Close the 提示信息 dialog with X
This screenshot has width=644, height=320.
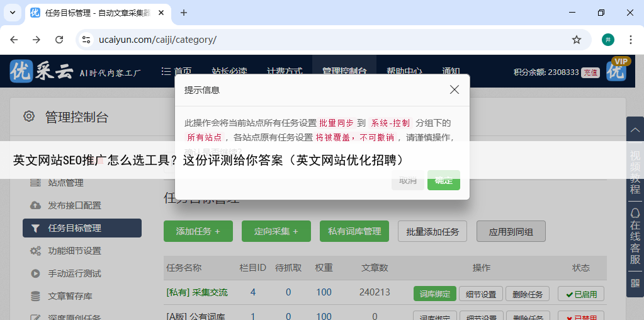455,90
